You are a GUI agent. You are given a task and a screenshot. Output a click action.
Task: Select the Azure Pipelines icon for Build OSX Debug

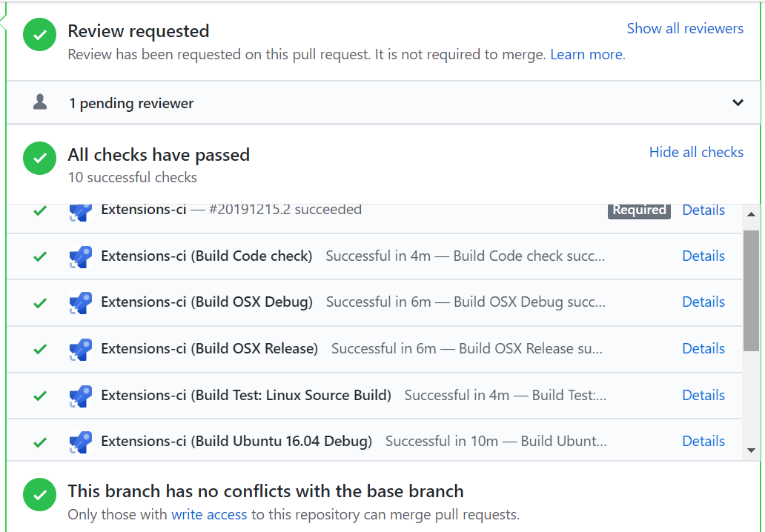tap(81, 302)
